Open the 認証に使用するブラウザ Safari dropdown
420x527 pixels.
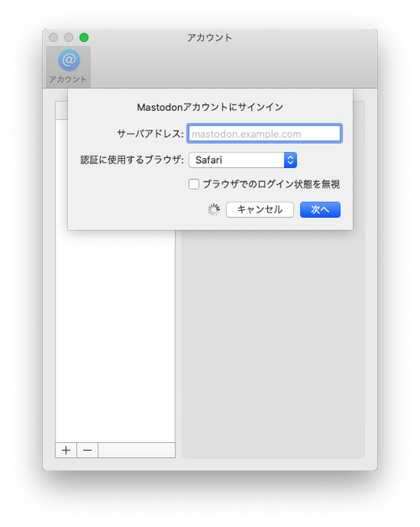(243, 160)
